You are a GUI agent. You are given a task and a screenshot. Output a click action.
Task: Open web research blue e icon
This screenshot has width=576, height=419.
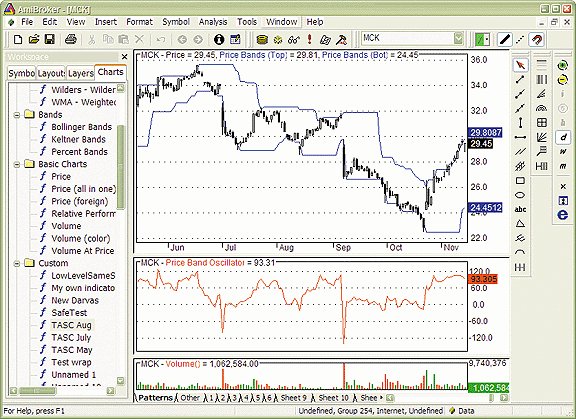(x=563, y=215)
